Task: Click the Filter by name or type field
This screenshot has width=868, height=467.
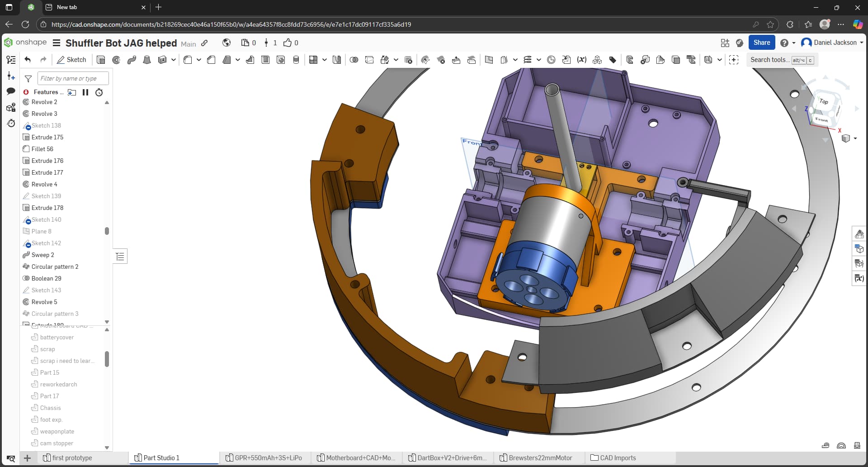Action: click(73, 78)
